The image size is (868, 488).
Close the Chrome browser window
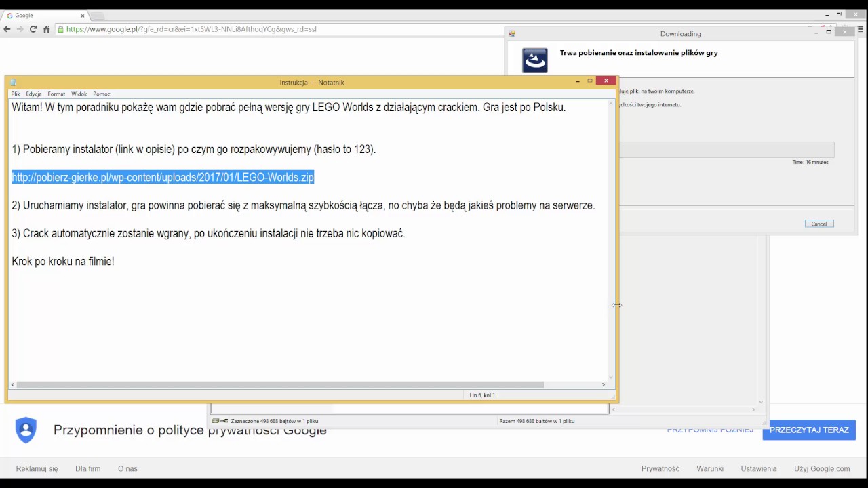coord(856,14)
